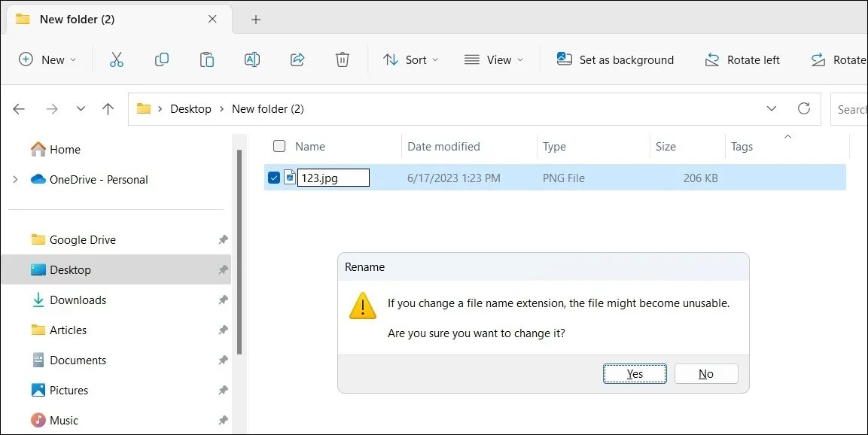The image size is (868, 435).
Task: Delete the file via the trash icon
Action: pyautogui.click(x=342, y=59)
